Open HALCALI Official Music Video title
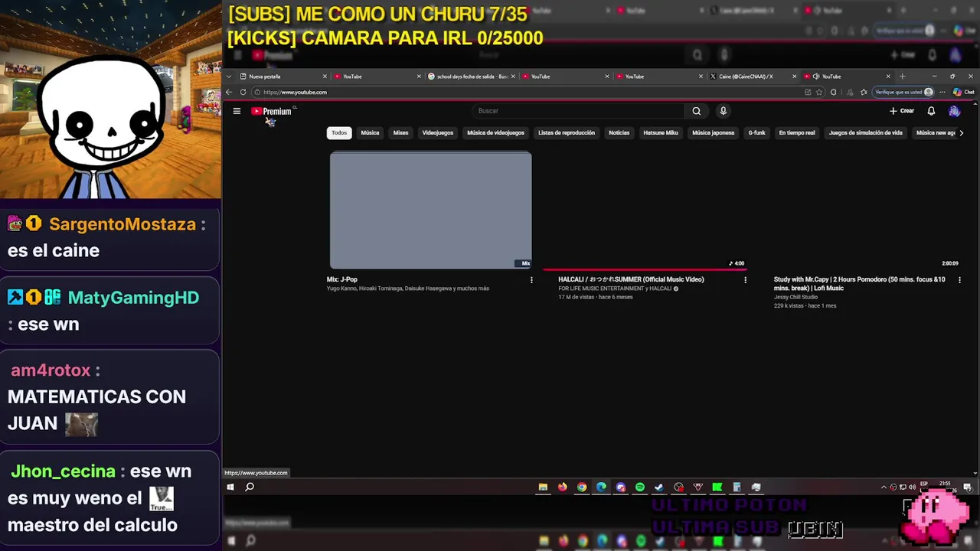Image resolution: width=980 pixels, height=551 pixels. pyautogui.click(x=631, y=279)
